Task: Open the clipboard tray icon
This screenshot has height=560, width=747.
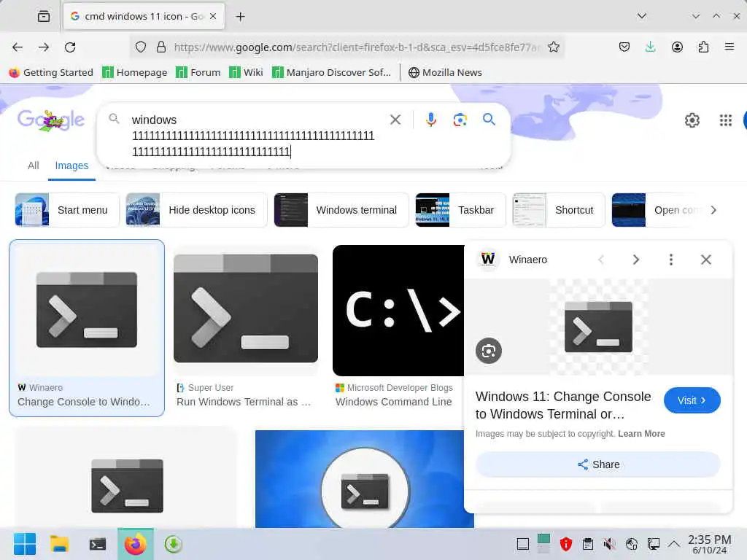Action: point(588,544)
